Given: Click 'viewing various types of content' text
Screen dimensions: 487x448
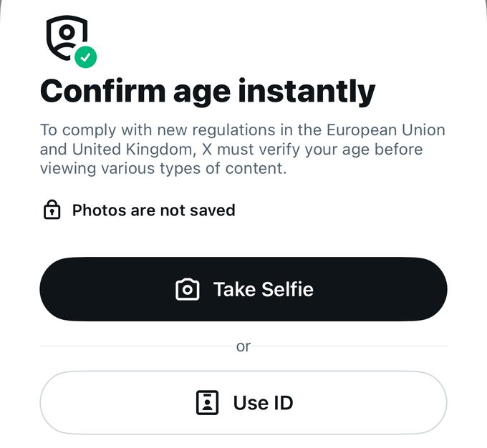Looking at the screenshot, I should point(163,170).
